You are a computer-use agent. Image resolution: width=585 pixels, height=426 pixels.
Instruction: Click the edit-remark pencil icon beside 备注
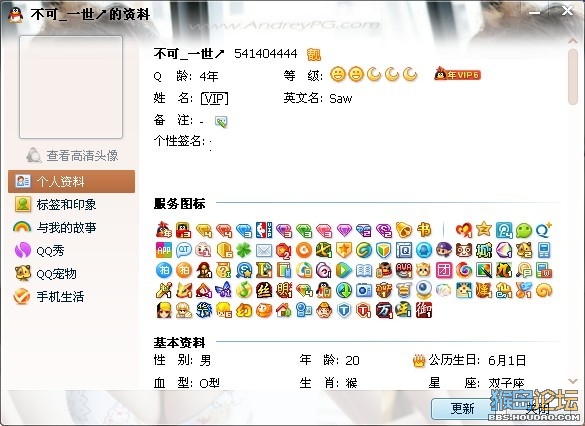click(x=221, y=121)
